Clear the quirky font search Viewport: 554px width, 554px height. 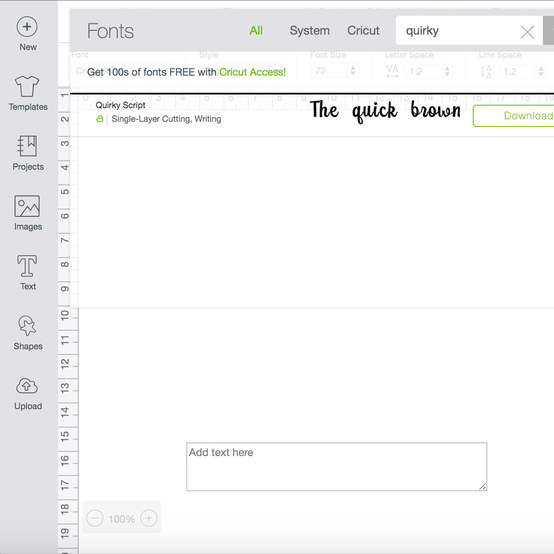(x=527, y=32)
